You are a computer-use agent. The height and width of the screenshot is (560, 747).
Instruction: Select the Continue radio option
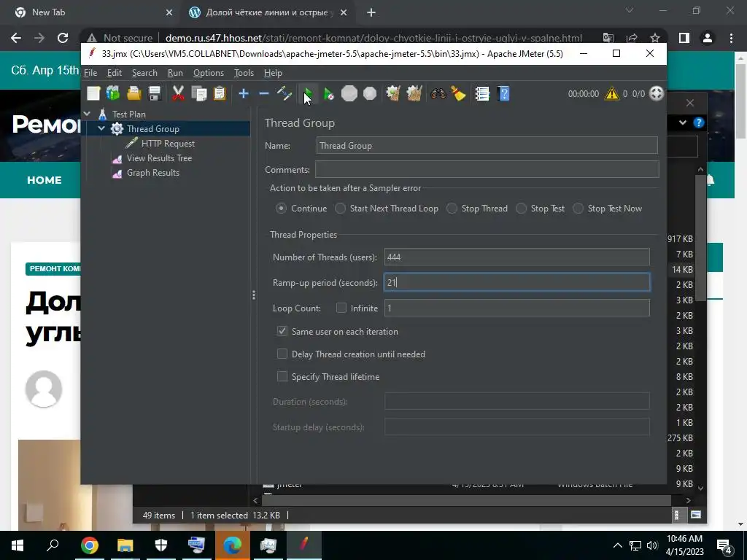tap(281, 209)
